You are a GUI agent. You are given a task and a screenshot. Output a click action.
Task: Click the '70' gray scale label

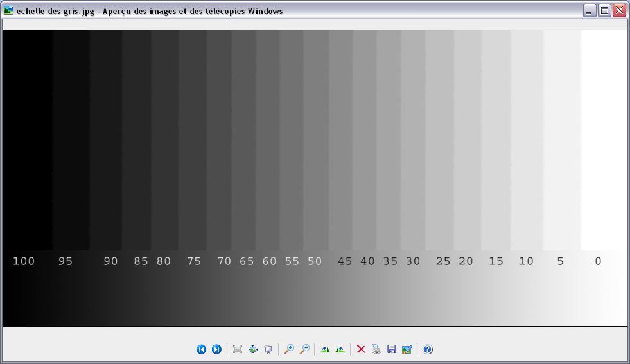(223, 261)
